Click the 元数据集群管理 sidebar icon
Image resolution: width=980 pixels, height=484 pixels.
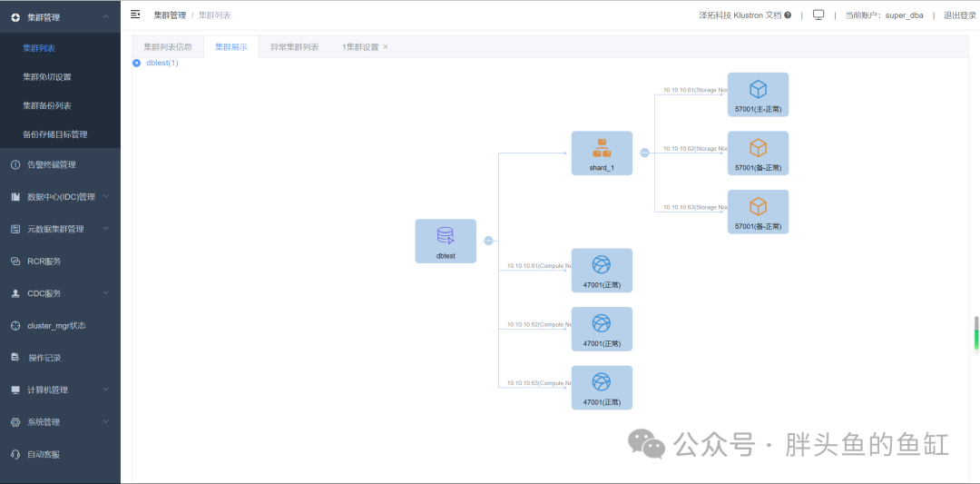(x=15, y=229)
